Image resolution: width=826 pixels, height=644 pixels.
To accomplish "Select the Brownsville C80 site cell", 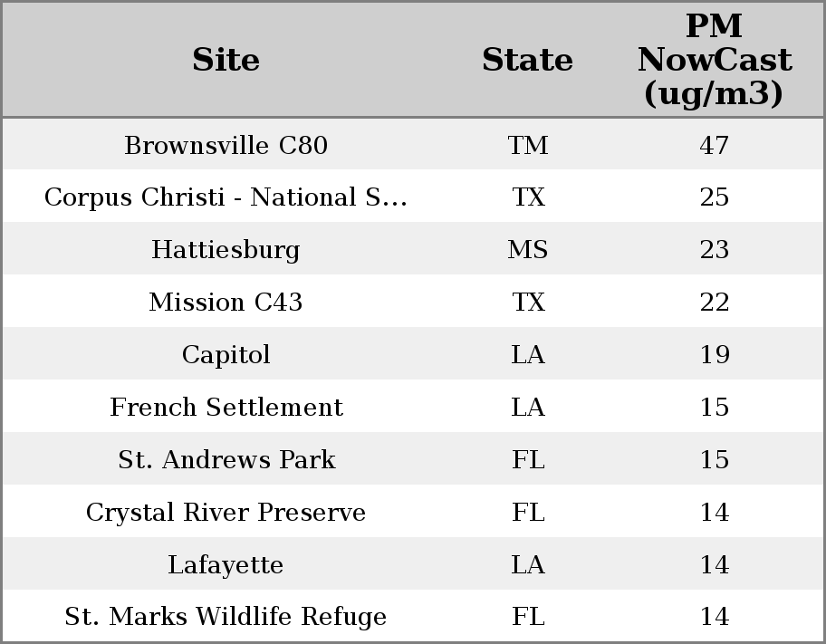I will pyautogui.click(x=226, y=145).
